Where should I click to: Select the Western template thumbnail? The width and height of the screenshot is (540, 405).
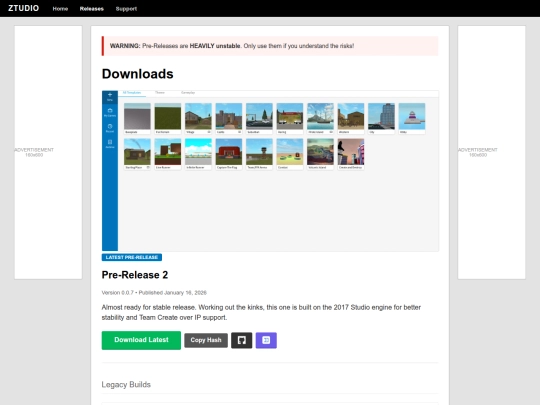tap(351, 118)
